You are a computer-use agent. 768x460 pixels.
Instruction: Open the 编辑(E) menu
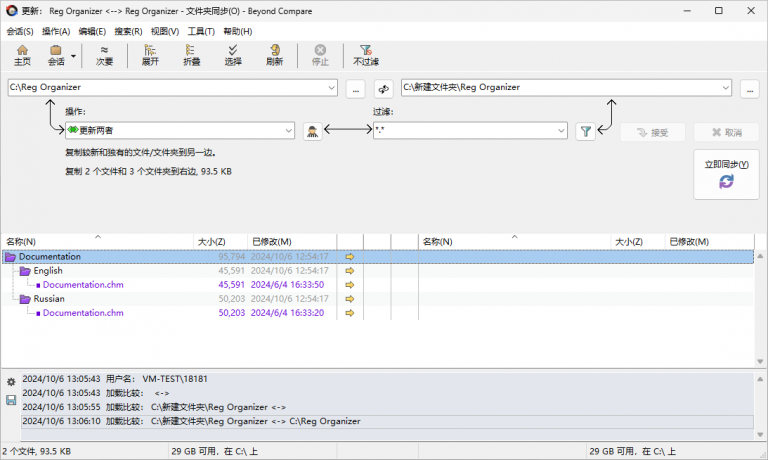click(92, 31)
